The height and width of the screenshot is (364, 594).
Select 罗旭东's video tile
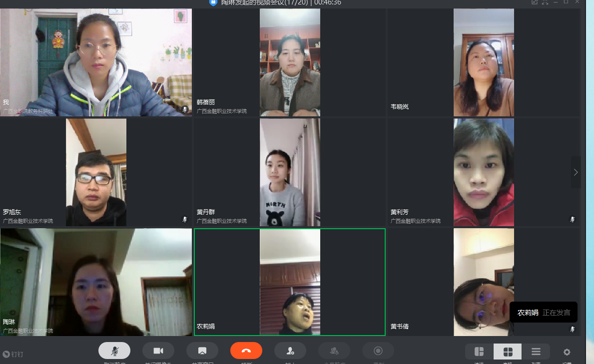pyautogui.click(x=96, y=172)
